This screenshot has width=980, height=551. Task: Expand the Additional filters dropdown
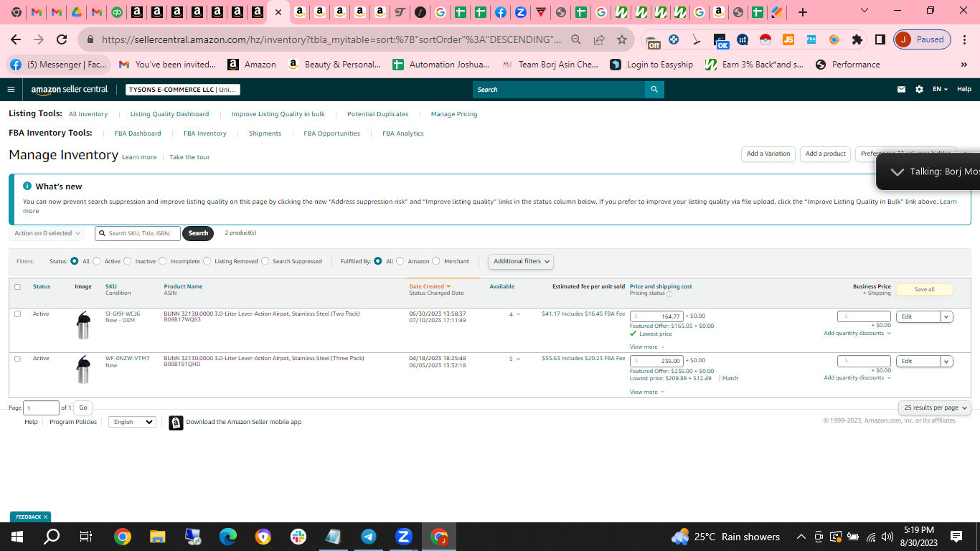pyautogui.click(x=521, y=261)
